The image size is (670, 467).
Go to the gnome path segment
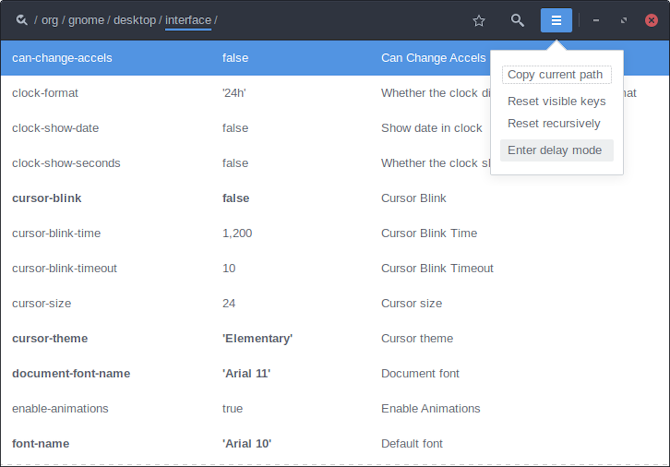pyautogui.click(x=85, y=20)
